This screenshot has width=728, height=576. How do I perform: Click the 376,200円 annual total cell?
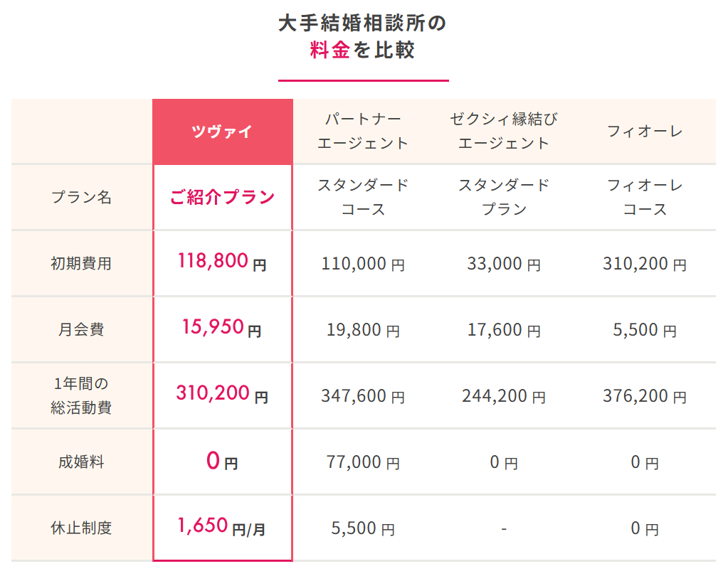[x=645, y=396]
